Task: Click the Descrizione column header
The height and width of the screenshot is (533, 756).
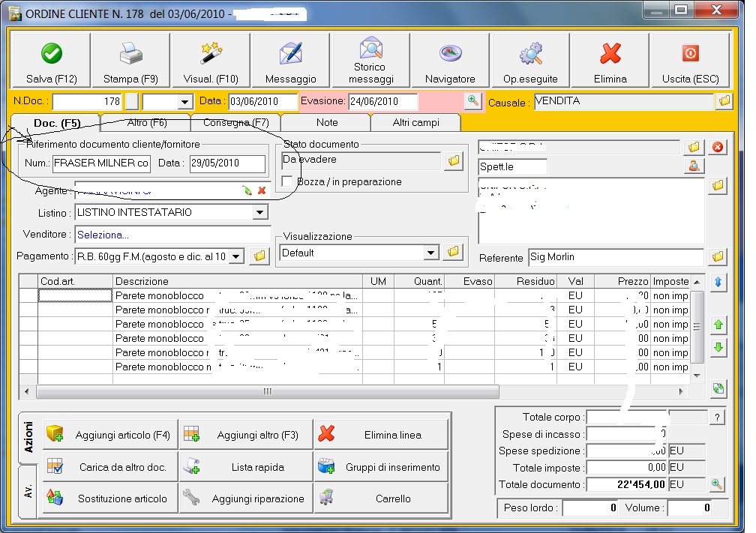Action: [238, 281]
